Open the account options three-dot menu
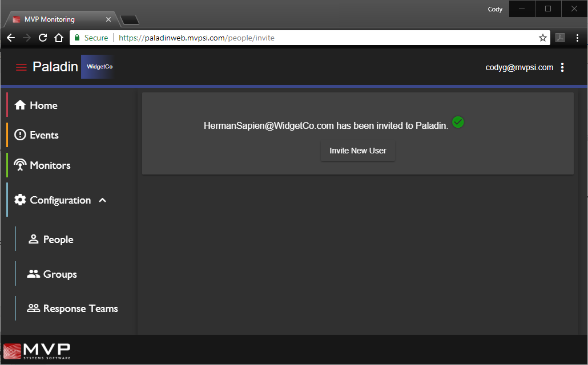Viewport: 588px width, 365px height. 562,67
